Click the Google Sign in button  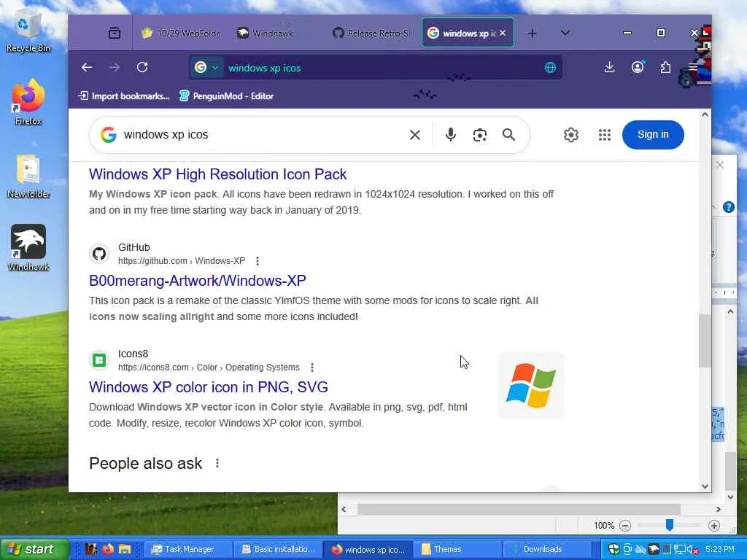pyautogui.click(x=653, y=135)
